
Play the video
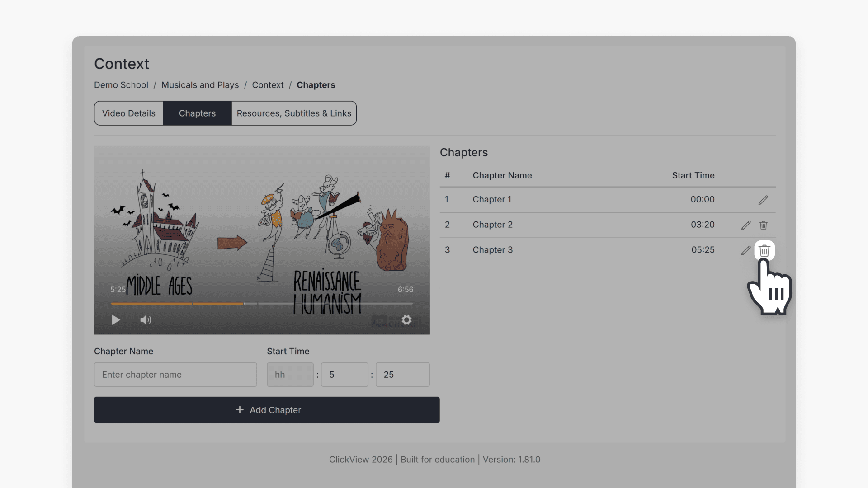[x=116, y=320]
